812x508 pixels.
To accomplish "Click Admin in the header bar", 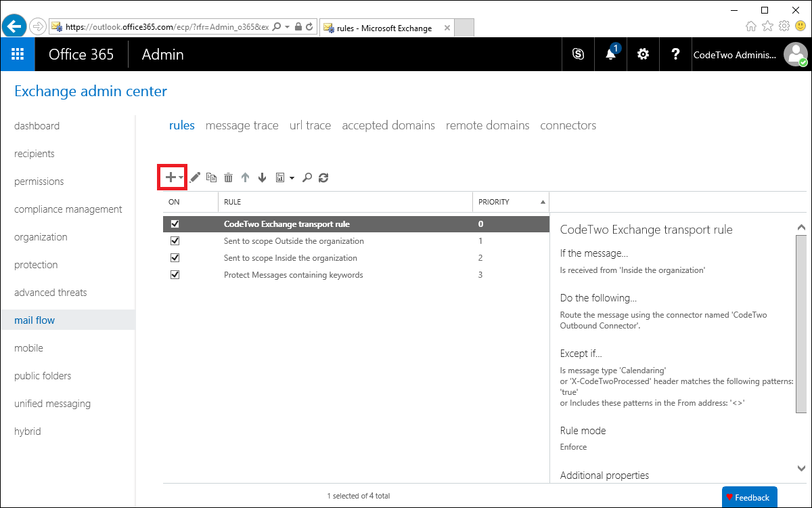I will coord(162,54).
